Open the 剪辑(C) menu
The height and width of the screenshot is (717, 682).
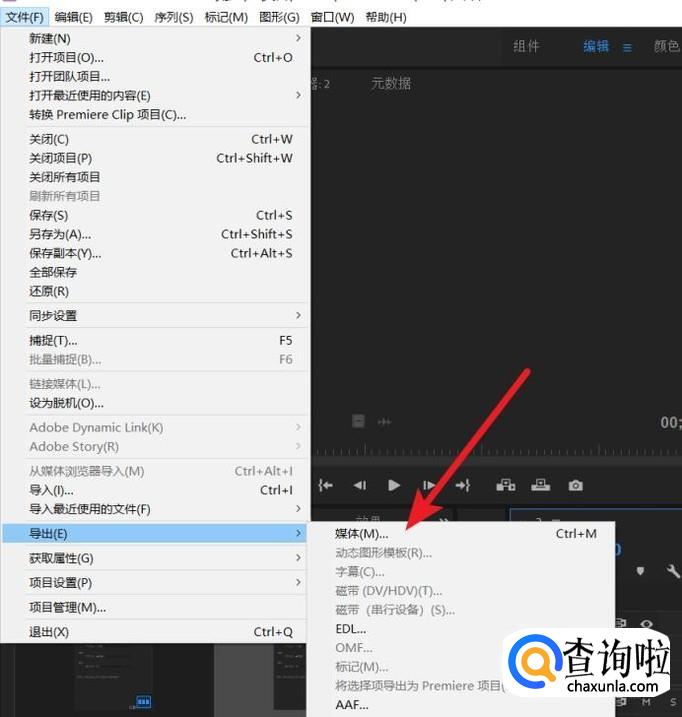tap(124, 17)
